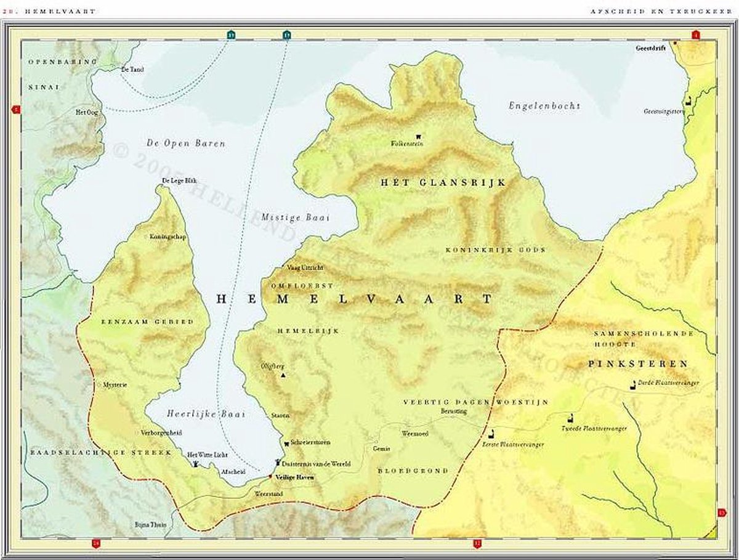Click the De Open Baren sea label
The height and width of the screenshot is (560, 739).
click(185, 144)
